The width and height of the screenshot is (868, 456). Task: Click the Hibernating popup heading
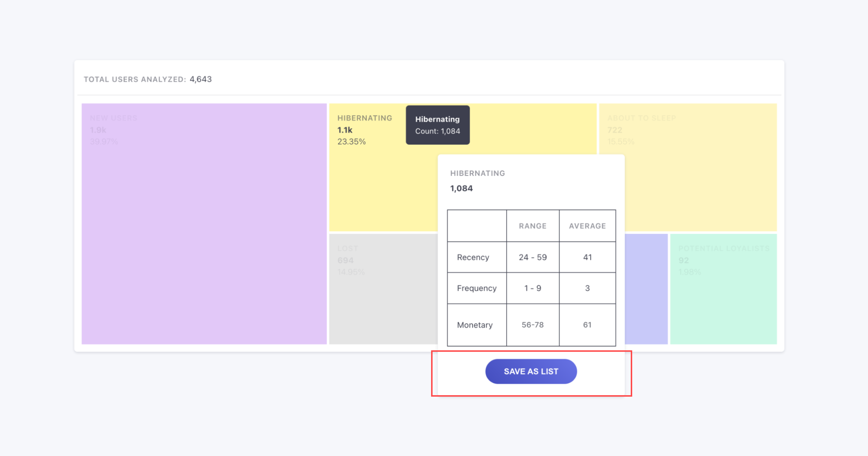pos(477,173)
